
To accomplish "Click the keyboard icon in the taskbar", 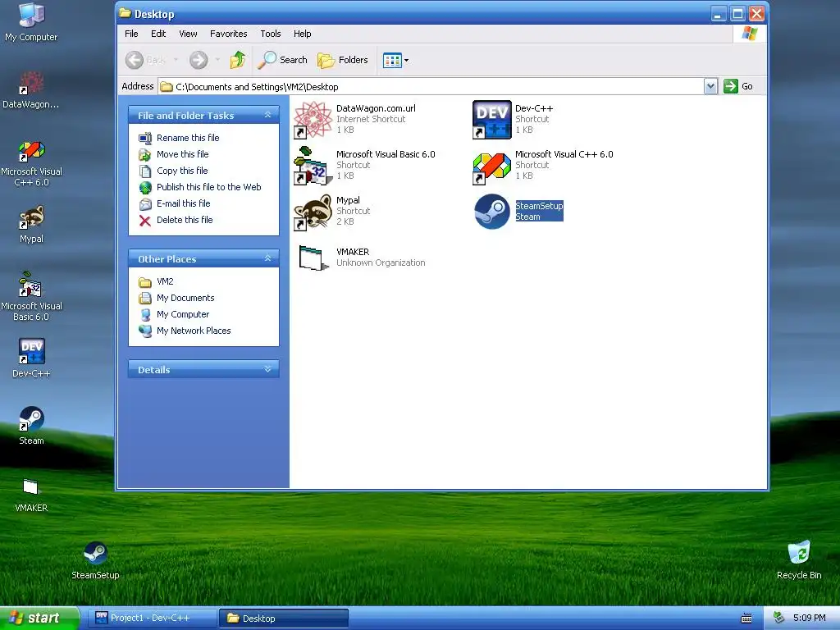I will (x=746, y=619).
